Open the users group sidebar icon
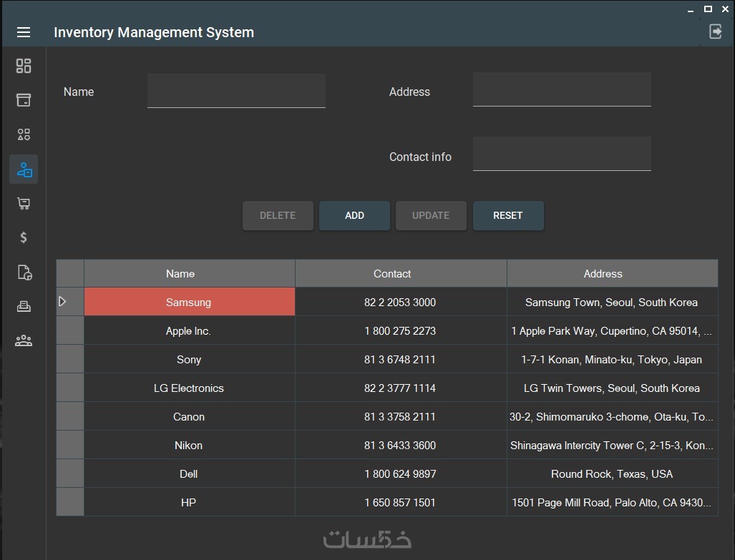 pyautogui.click(x=24, y=340)
